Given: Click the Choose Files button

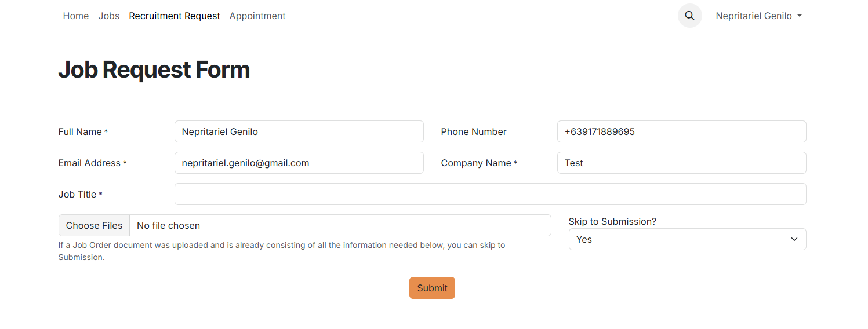Looking at the screenshot, I should point(94,225).
